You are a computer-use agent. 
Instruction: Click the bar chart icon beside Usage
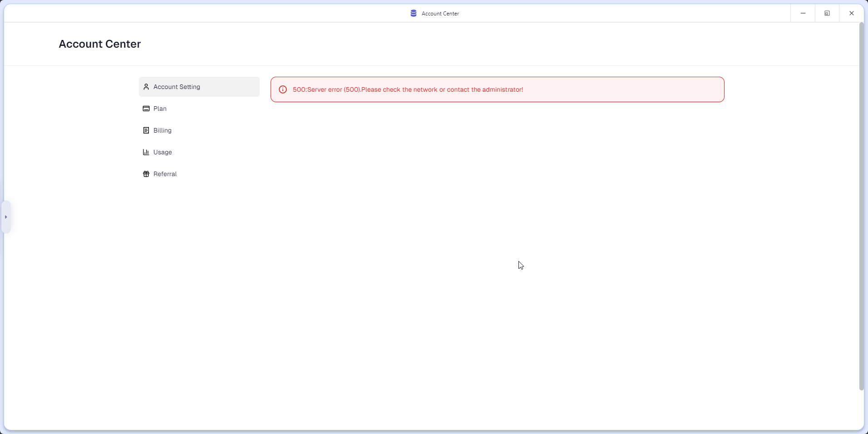click(146, 152)
